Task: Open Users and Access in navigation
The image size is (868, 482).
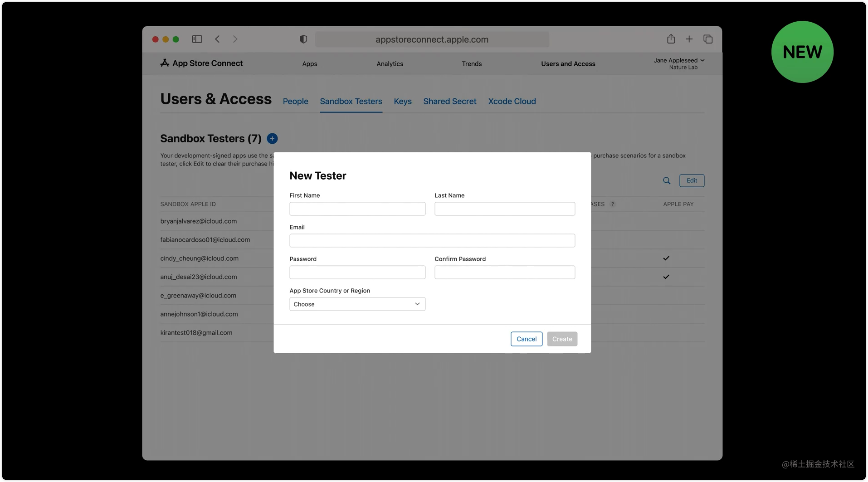Action: pyautogui.click(x=568, y=64)
